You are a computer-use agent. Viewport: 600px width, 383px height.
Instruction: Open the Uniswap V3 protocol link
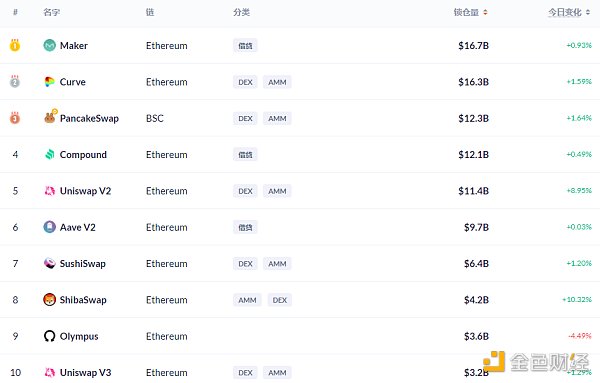click(x=85, y=373)
